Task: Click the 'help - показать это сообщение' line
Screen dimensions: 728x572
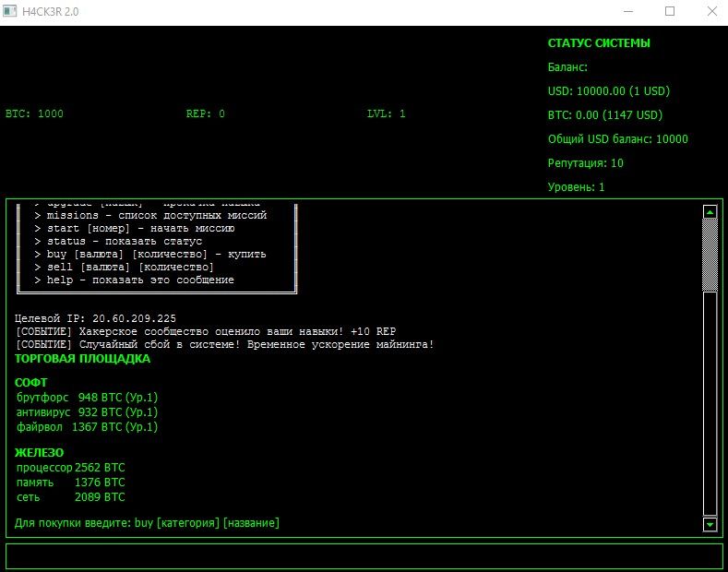Action: coord(134,280)
